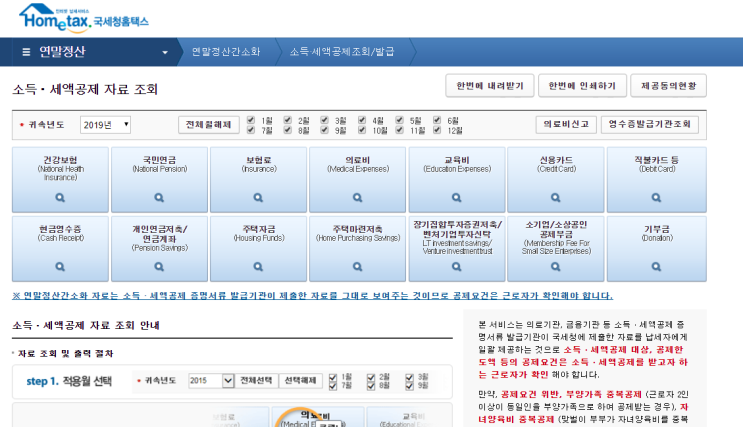Click the blue 연말정산간소화 자료 notice link
743x427 pixels.
tap(312, 296)
